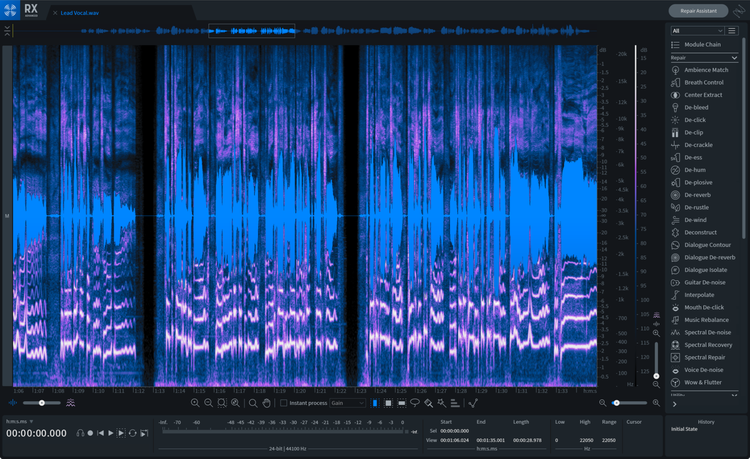Open the Gain instant process dropdown
Viewport: 750px width, 459px height.
click(348, 403)
